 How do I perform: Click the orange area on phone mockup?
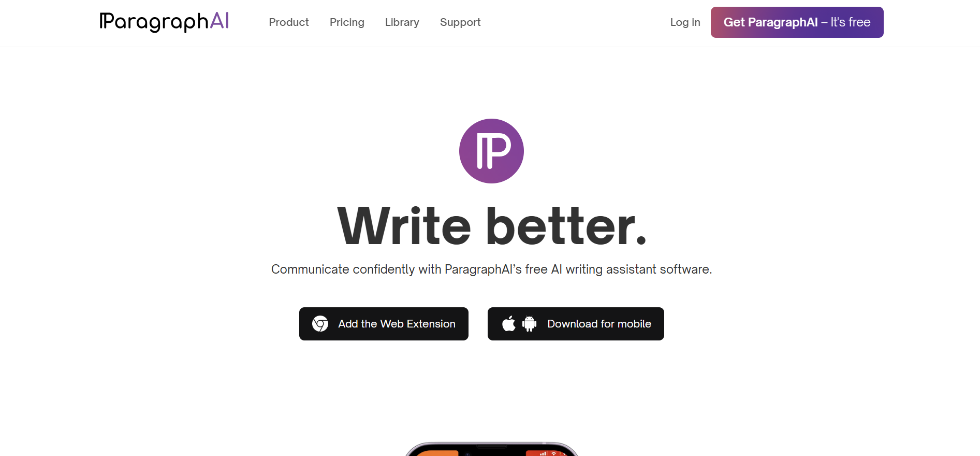pyautogui.click(x=437, y=453)
